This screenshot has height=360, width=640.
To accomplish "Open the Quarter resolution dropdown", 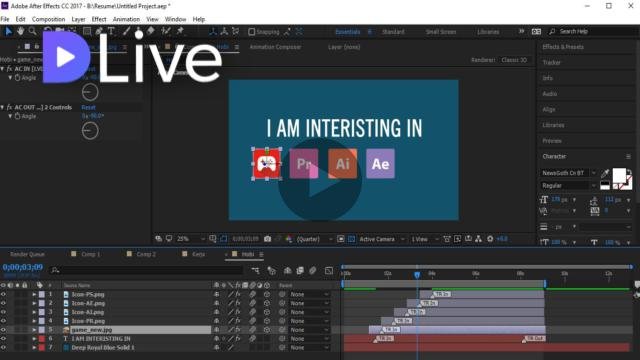I will pyautogui.click(x=315, y=239).
